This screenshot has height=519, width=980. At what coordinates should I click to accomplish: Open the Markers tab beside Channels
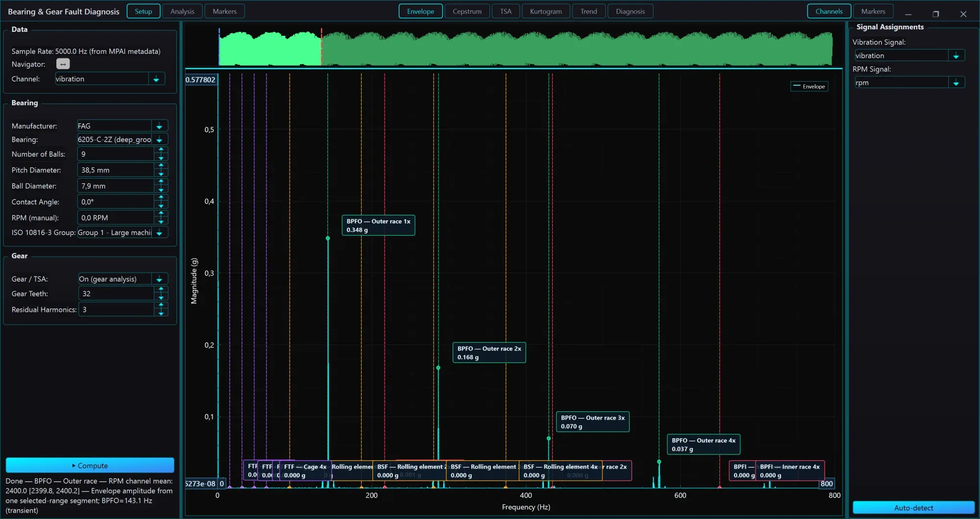tap(873, 11)
